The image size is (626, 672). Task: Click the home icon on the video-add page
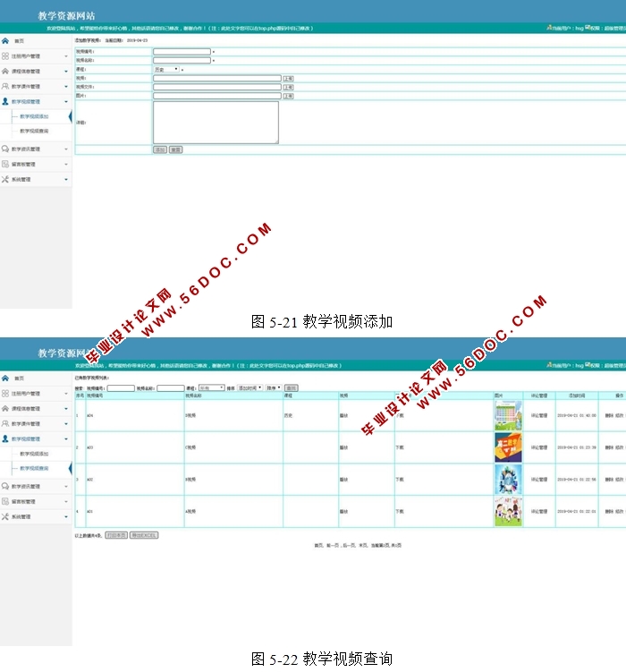(5, 41)
